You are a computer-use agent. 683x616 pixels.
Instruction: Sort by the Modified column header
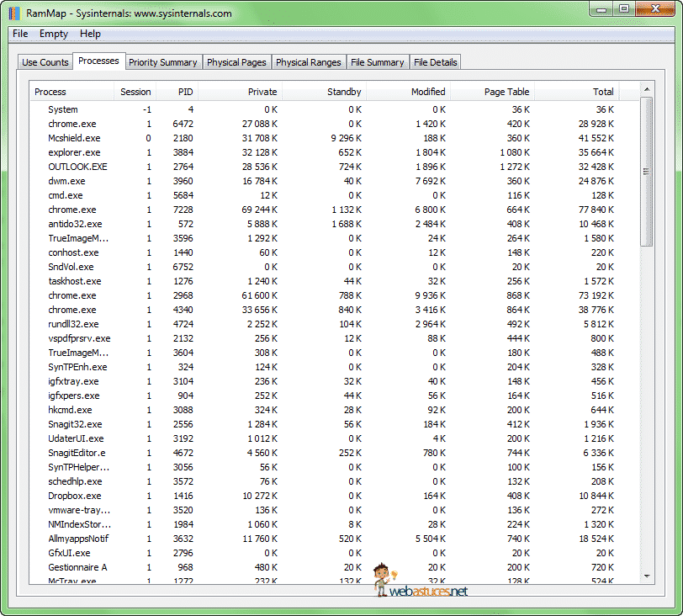(x=408, y=92)
